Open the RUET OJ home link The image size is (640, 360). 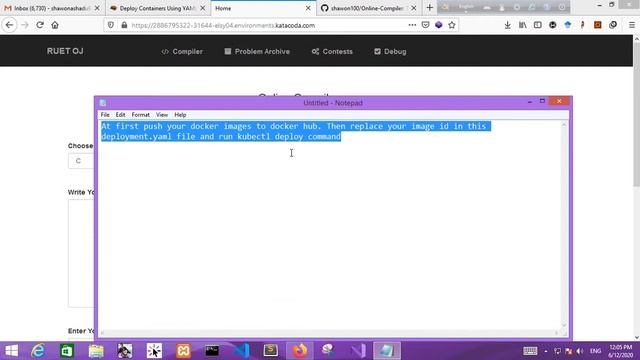(x=65, y=51)
